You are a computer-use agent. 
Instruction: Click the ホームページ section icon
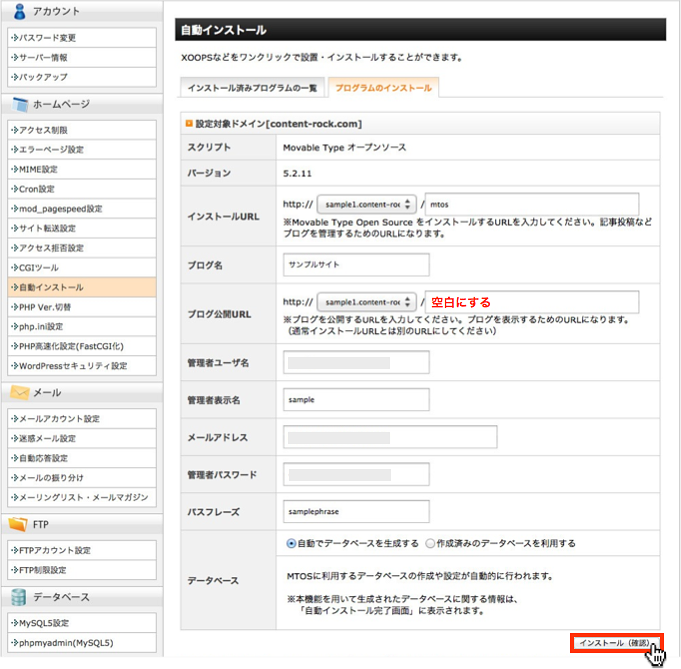[x=20, y=104]
